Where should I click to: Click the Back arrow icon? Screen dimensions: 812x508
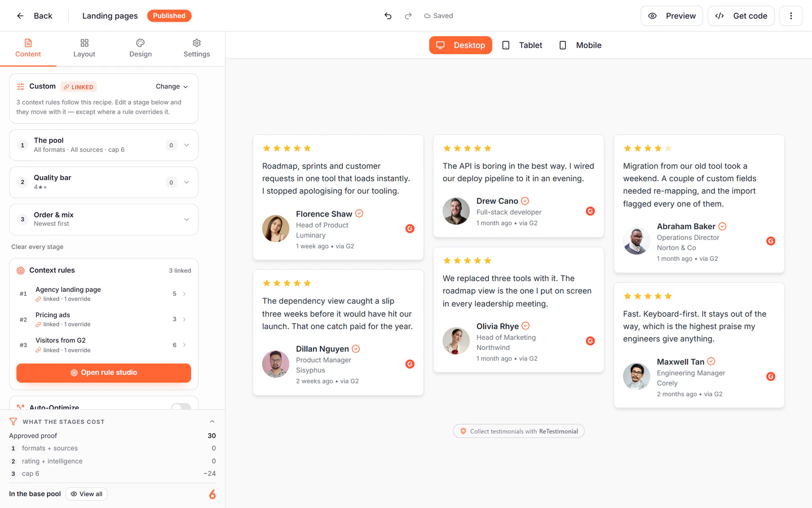point(20,16)
